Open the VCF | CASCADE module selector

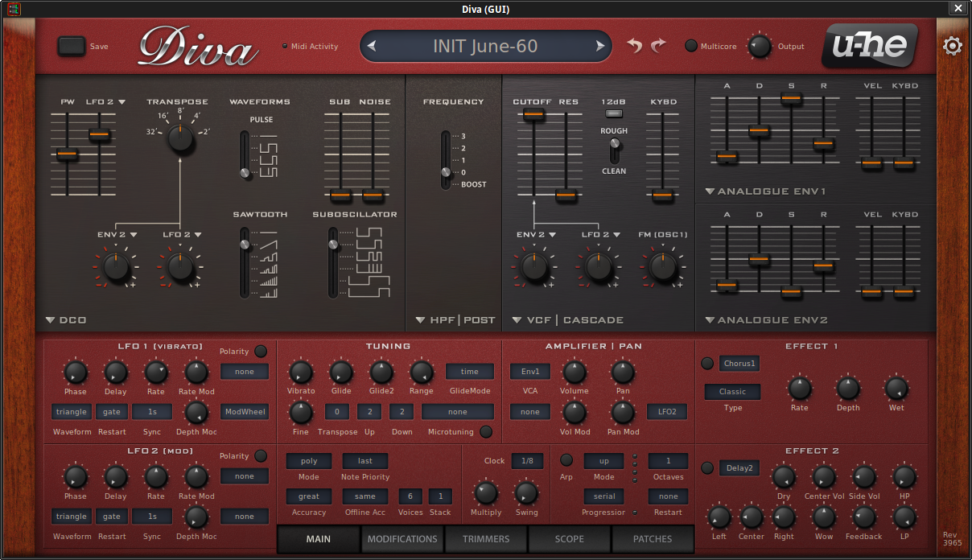pos(568,320)
